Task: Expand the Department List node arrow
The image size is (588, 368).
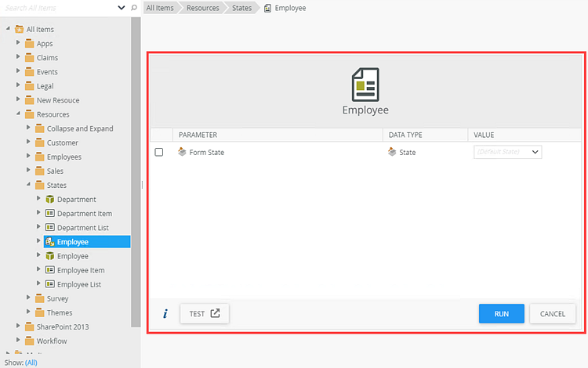Action: (38, 227)
